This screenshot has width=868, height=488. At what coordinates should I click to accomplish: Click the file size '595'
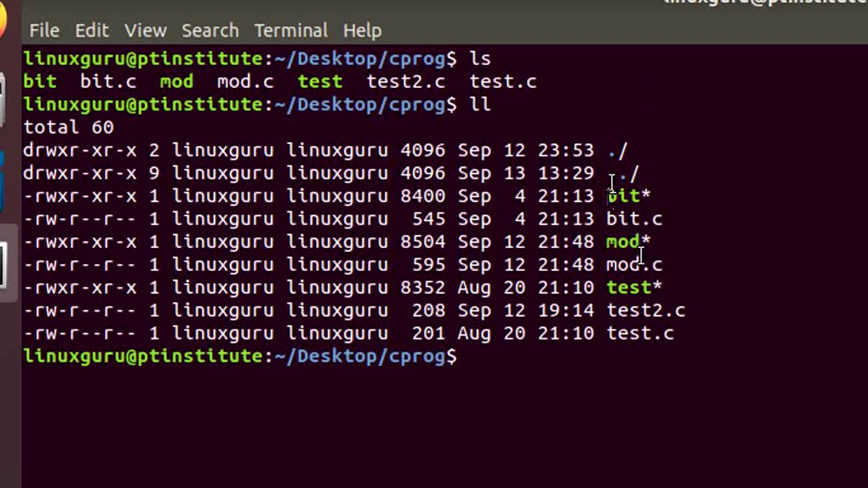[429, 265]
